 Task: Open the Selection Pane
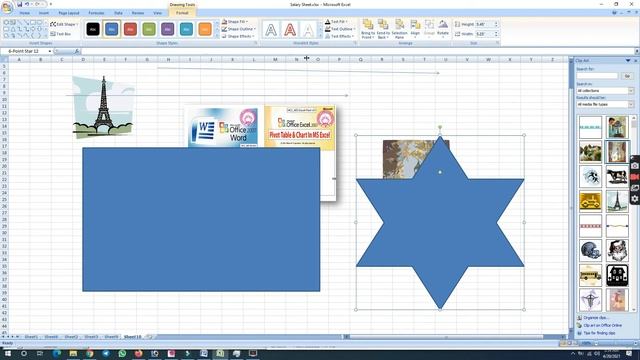click(400, 29)
